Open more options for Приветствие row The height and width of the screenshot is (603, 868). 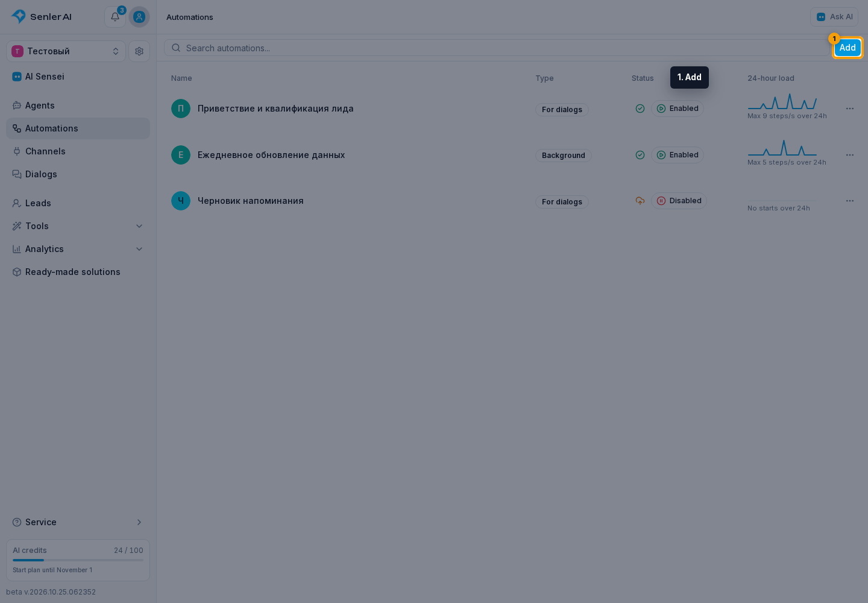[x=850, y=109]
